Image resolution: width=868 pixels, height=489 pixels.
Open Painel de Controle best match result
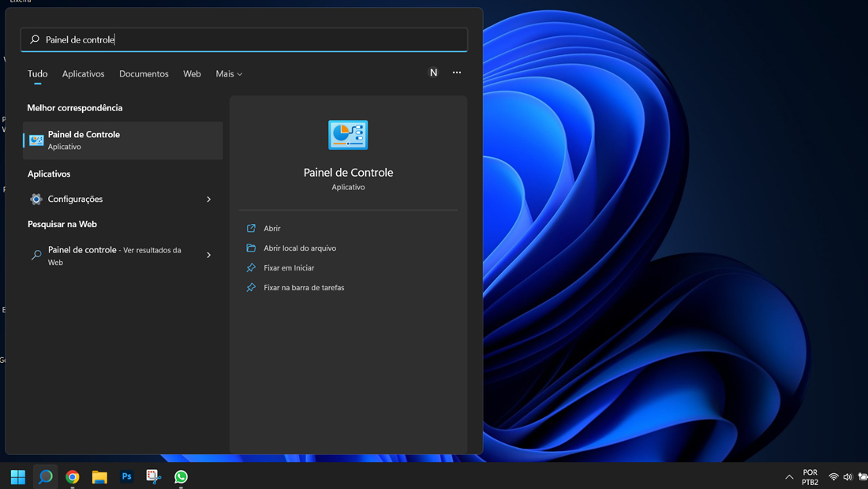(x=123, y=140)
